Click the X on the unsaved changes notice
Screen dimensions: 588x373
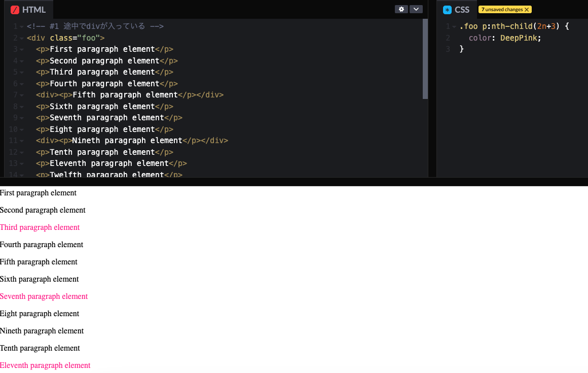pyautogui.click(x=526, y=9)
